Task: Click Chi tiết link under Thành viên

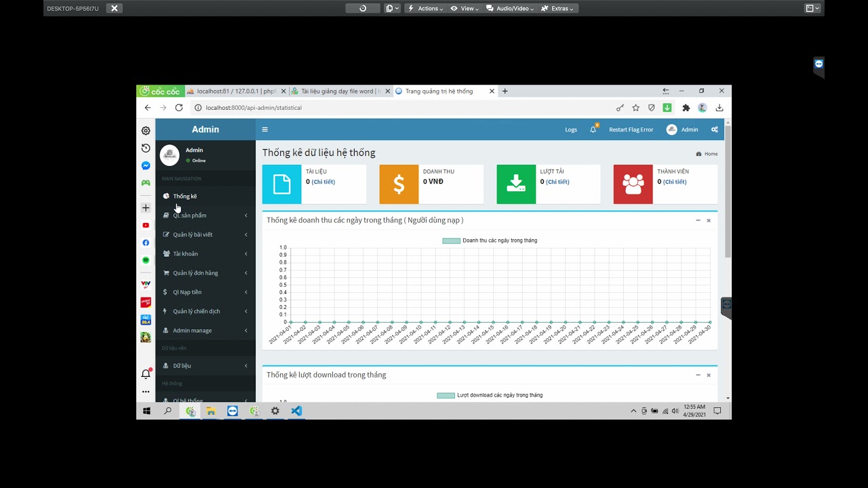Action: 675,182
